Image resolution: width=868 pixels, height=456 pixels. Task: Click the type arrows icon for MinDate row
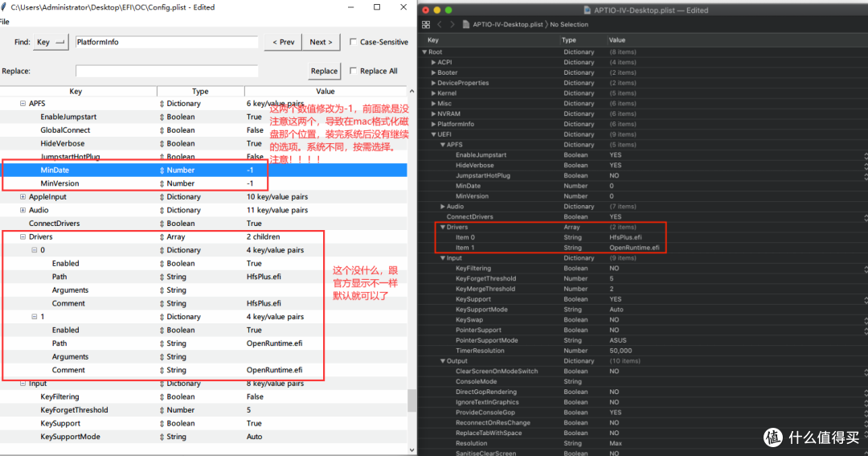162,170
